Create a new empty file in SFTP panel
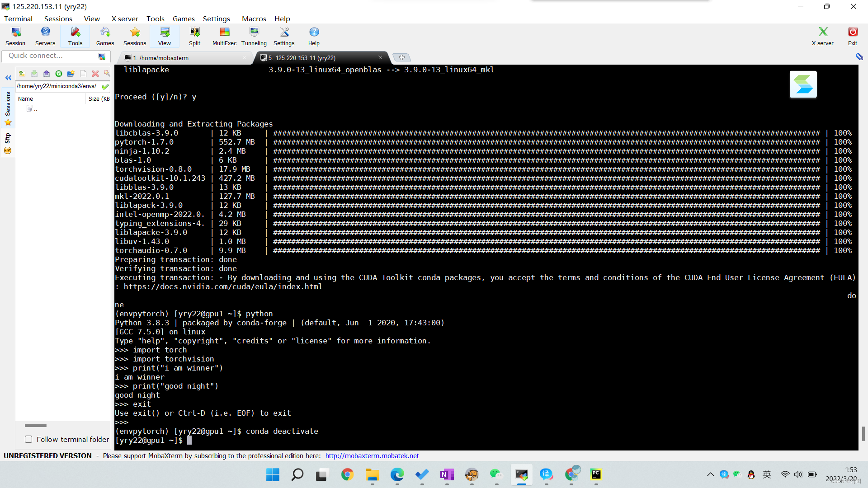The width and height of the screenshot is (868, 488). click(83, 73)
